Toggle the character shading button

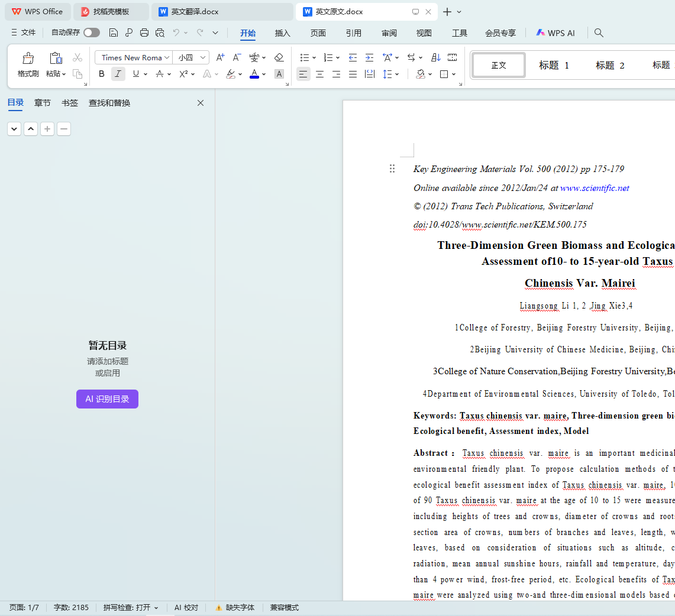tap(279, 74)
